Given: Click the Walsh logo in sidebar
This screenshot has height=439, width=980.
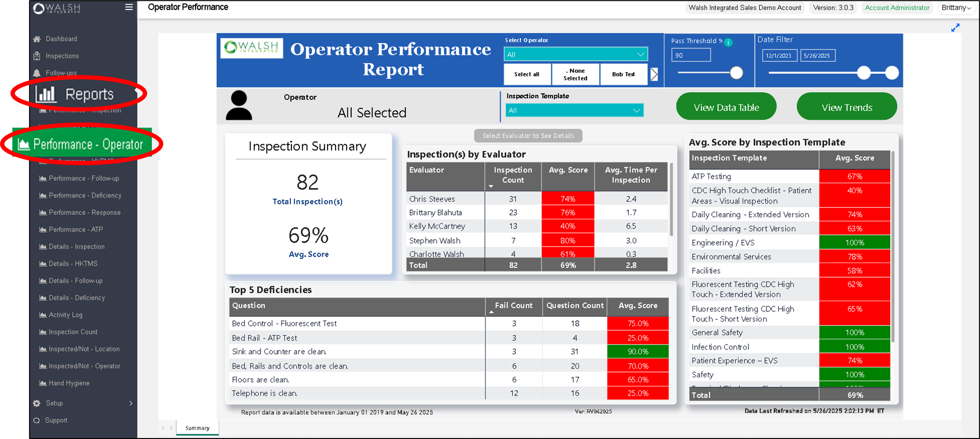Looking at the screenshot, I should pos(57,8).
